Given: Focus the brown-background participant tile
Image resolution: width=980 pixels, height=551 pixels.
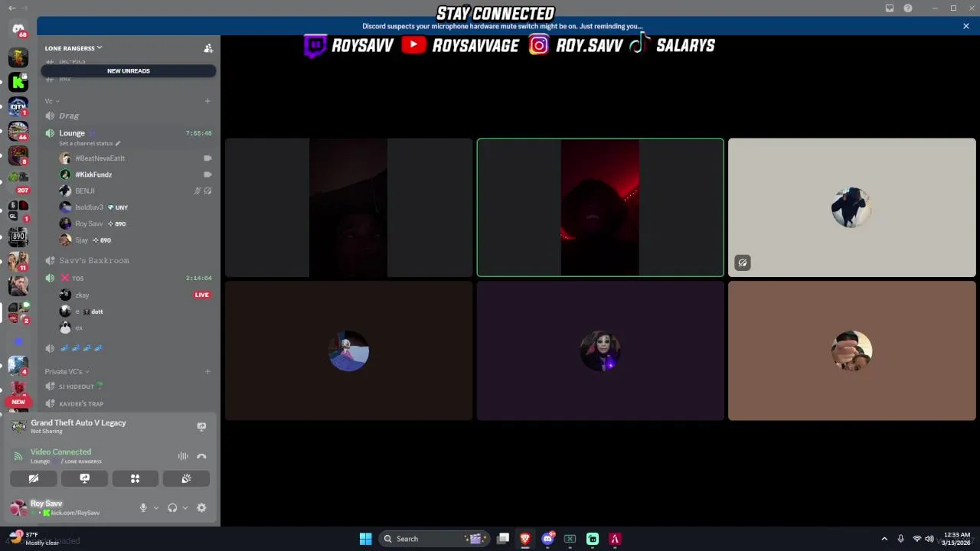Looking at the screenshot, I should [852, 350].
